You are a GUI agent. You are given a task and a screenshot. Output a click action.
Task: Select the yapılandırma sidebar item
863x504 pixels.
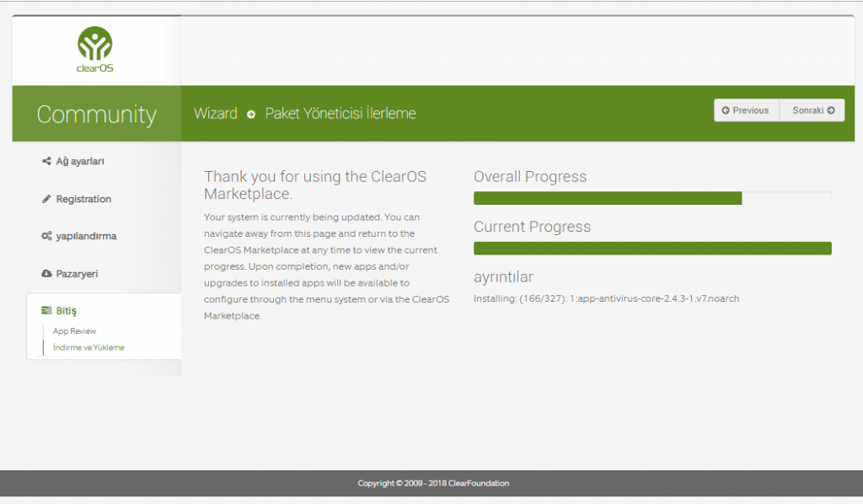86,237
